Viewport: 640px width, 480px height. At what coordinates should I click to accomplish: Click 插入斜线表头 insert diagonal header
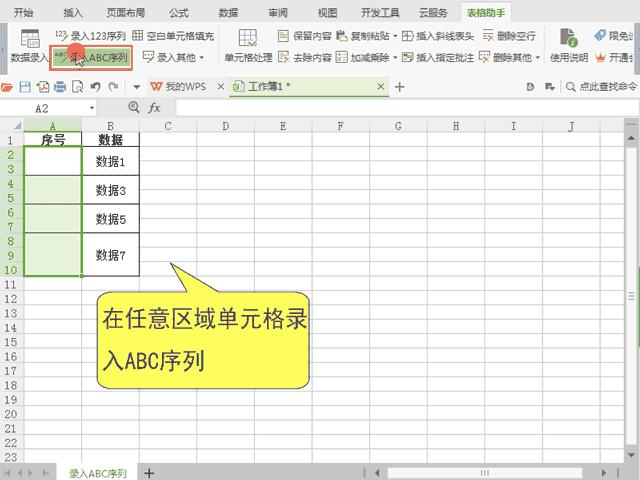pyautogui.click(x=438, y=36)
